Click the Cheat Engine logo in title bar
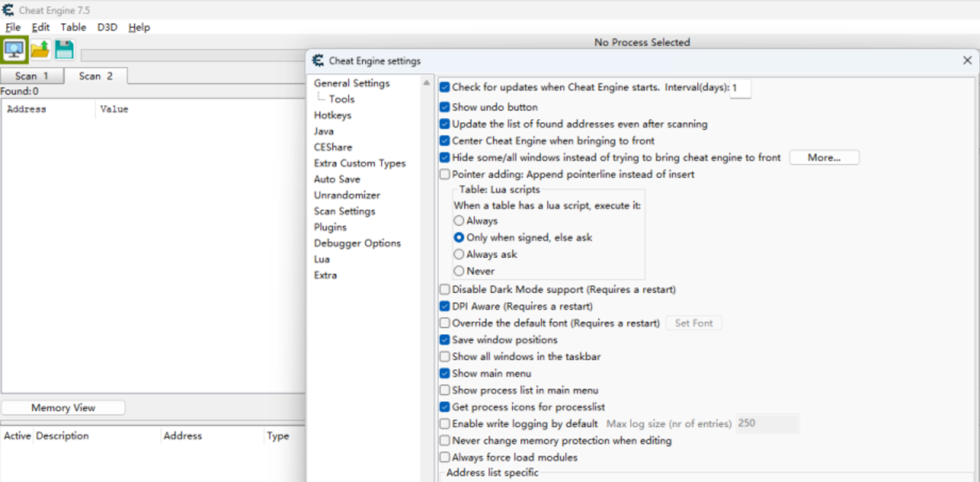 point(8,10)
